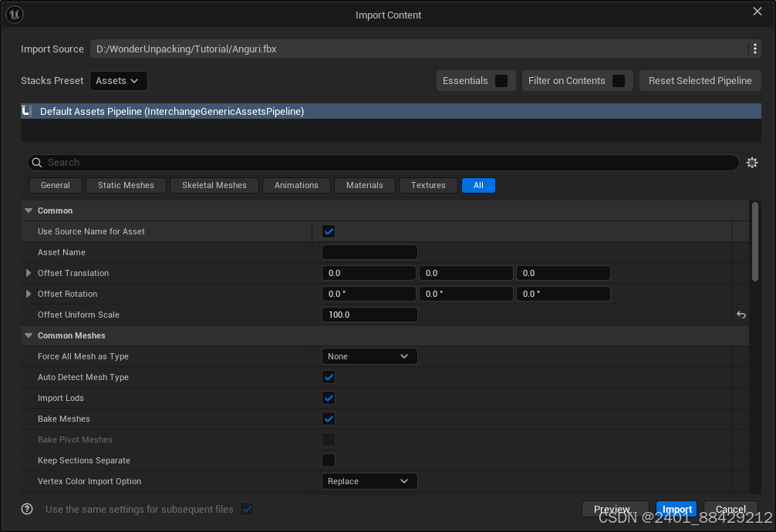Click the Force All Mesh as Type label
The image size is (776, 532).
click(x=83, y=356)
